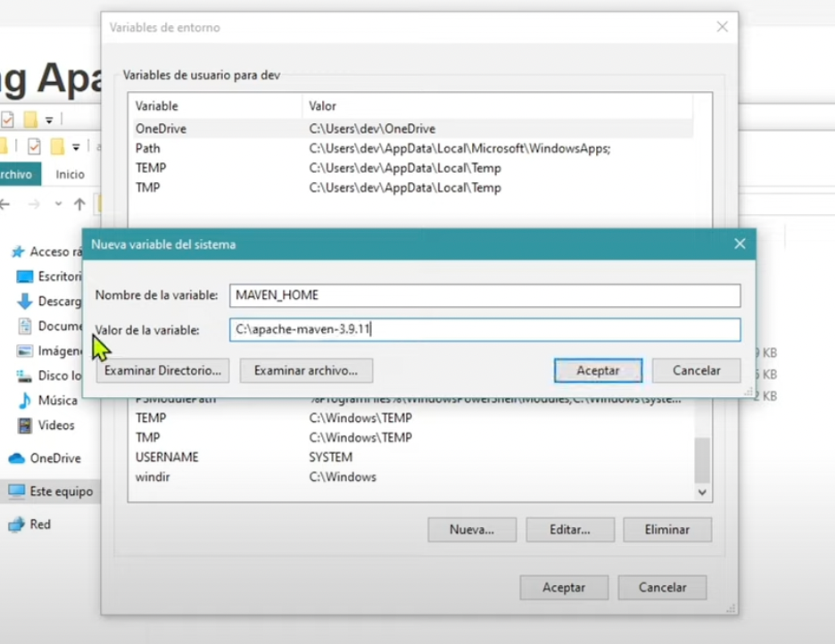Click the Examinar archivo button
This screenshot has height=644, width=835.
coord(305,370)
